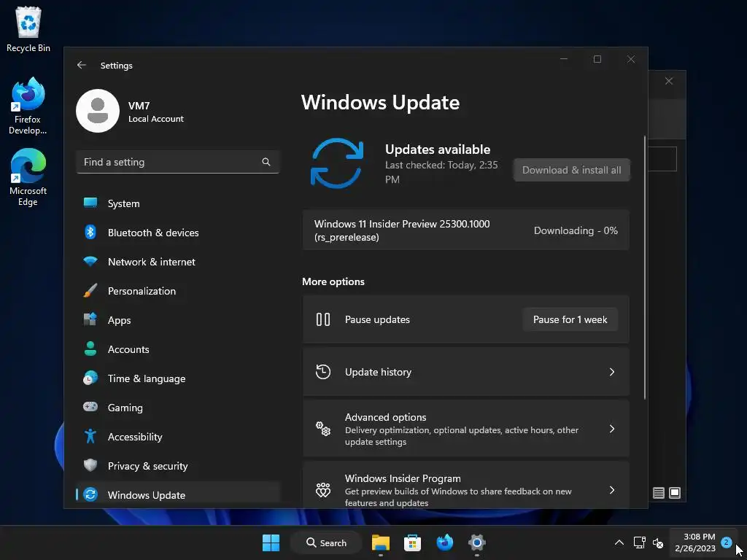Click the Settings page vertical scrollbar

click(645, 267)
